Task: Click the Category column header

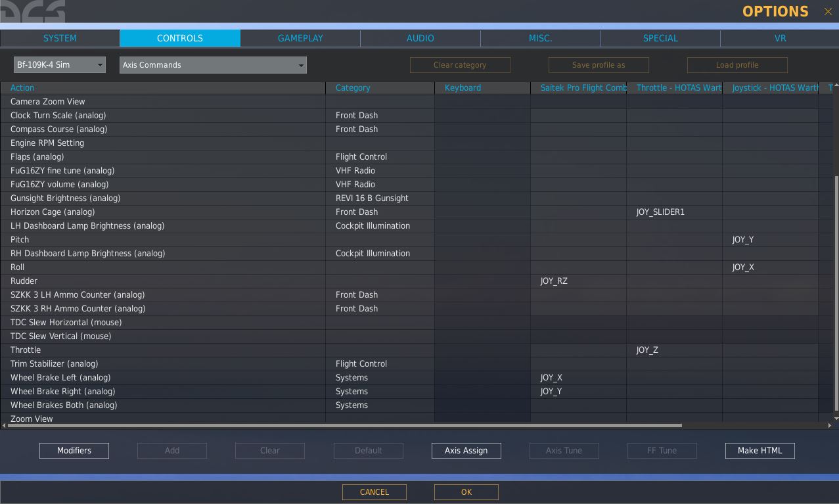Action: click(x=380, y=87)
